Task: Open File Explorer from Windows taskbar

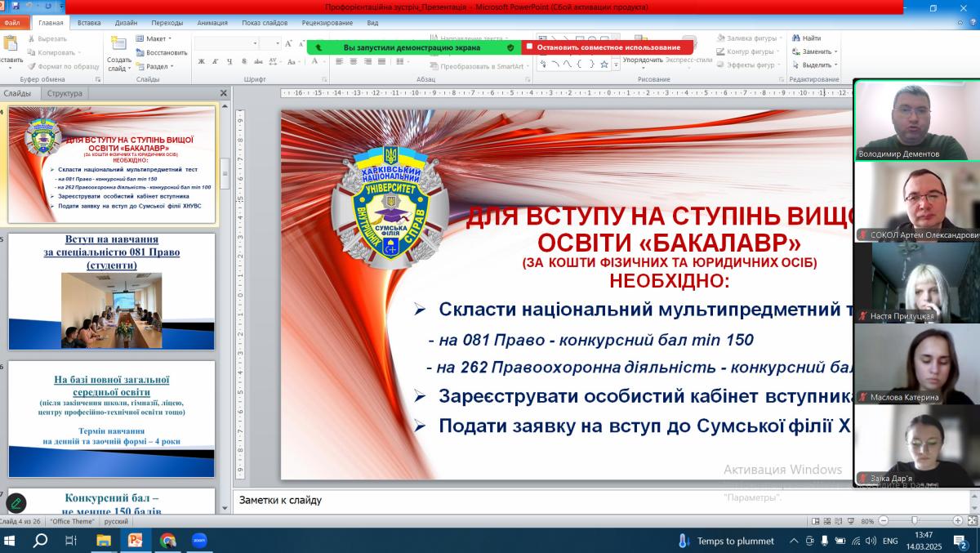Action: pos(104,540)
